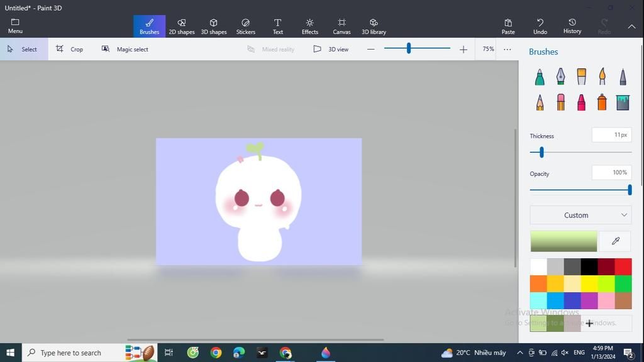The height and width of the screenshot is (362, 644).
Task: Click the zoom slider handle
Action: point(409,48)
